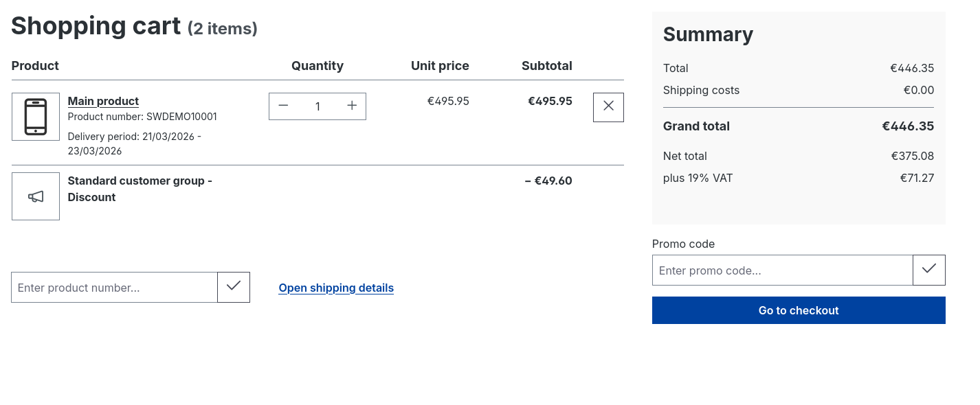Click the Product column header
Viewport: 980px width, 405px height.
coord(35,66)
